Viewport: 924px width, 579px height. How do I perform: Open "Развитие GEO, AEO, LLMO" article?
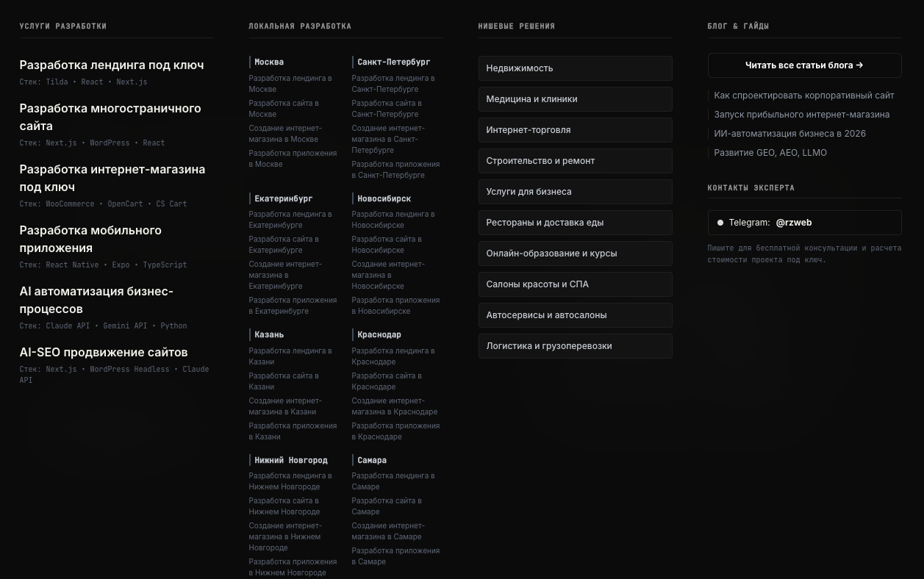(x=770, y=153)
